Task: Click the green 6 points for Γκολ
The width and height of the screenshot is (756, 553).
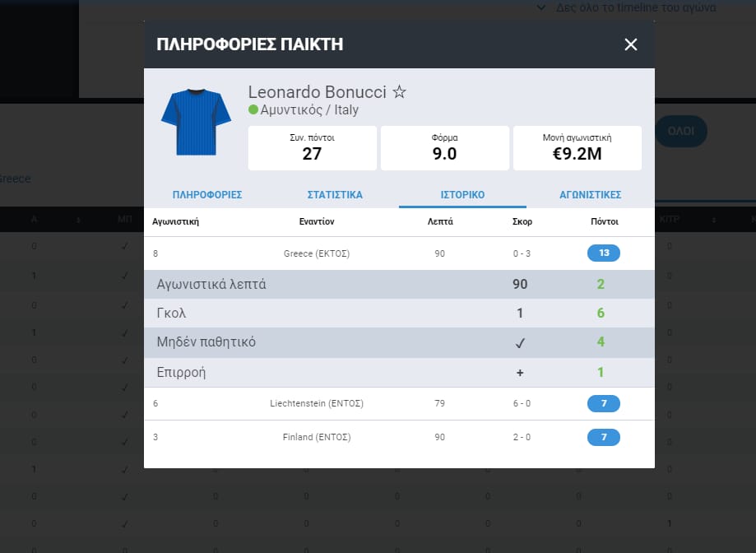Action: coord(601,314)
